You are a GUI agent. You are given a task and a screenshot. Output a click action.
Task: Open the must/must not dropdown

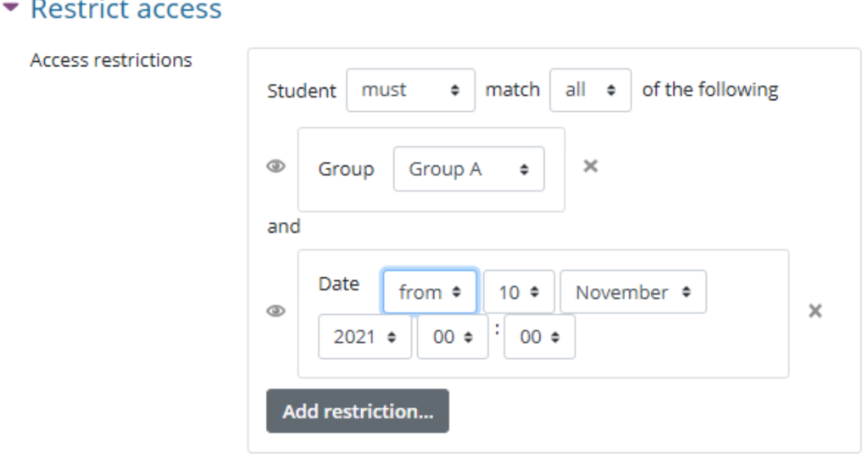pyautogui.click(x=411, y=90)
